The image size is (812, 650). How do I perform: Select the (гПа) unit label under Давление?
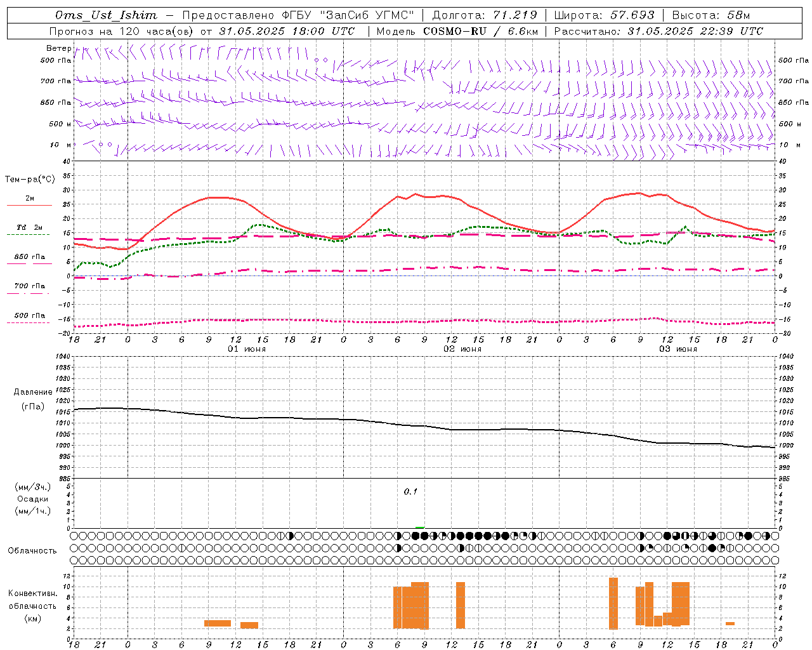pyautogui.click(x=33, y=407)
